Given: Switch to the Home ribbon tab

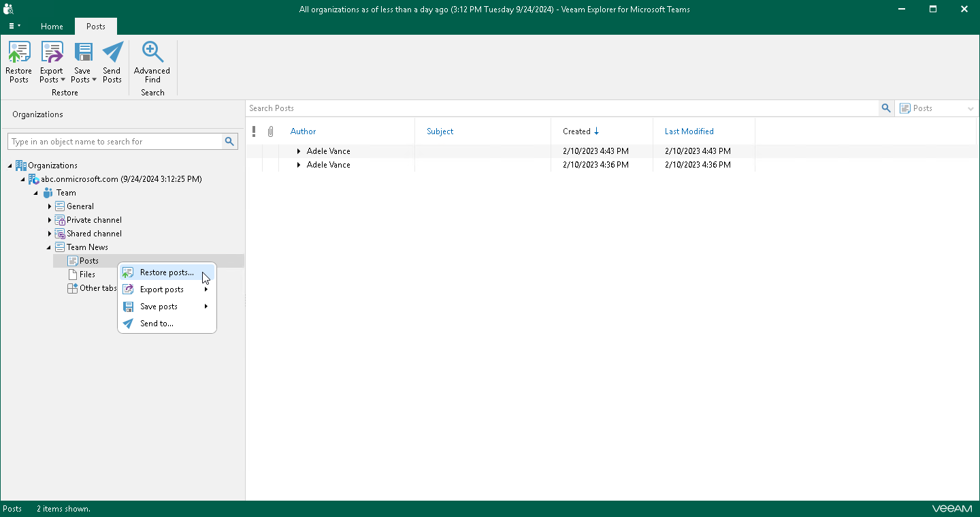Looking at the screenshot, I should 52,27.
